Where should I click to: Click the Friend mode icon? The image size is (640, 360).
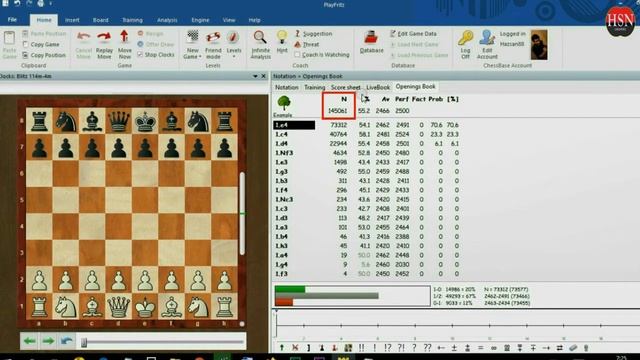[213, 38]
